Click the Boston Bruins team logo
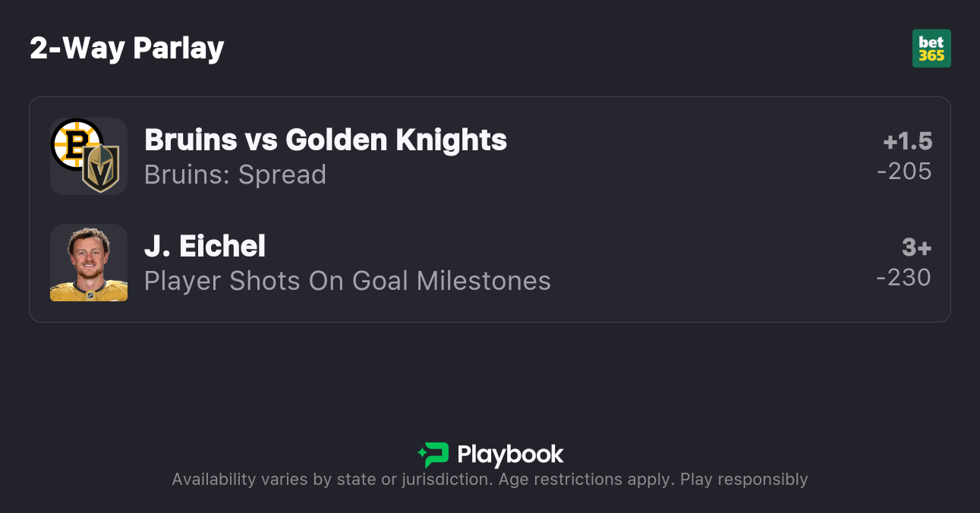Image resolution: width=980 pixels, height=513 pixels. coord(76,143)
